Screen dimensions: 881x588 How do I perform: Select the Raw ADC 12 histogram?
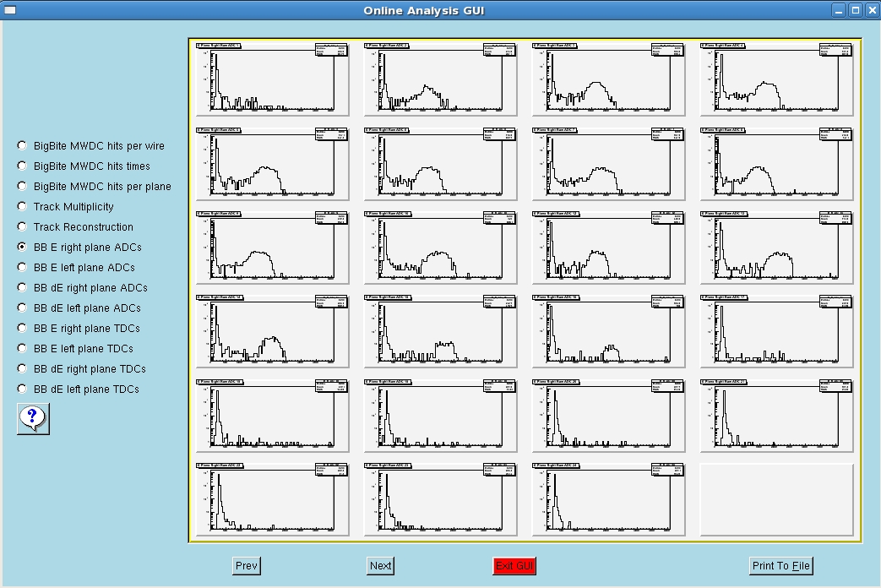608,248
